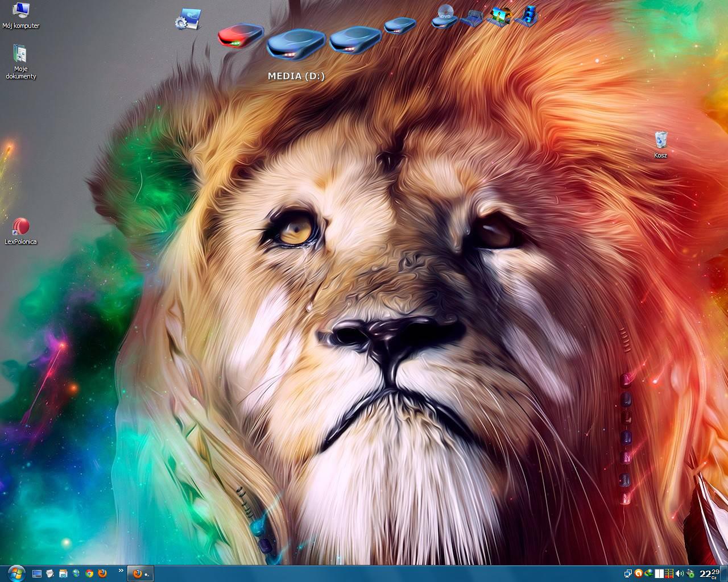Open the volume speaker icon in the tray
Viewport: 728px width, 582px height.
click(679, 573)
